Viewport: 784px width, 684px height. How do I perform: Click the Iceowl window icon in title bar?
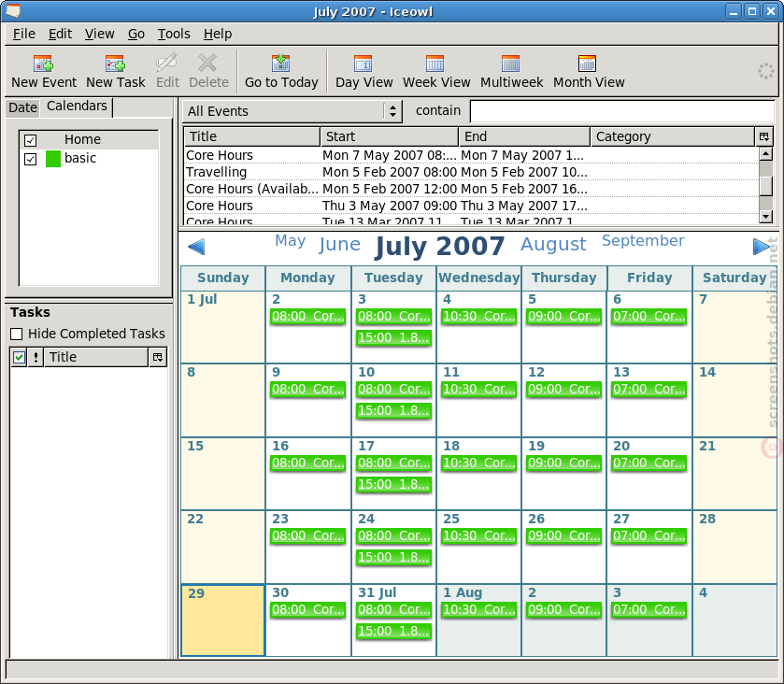(x=13, y=10)
